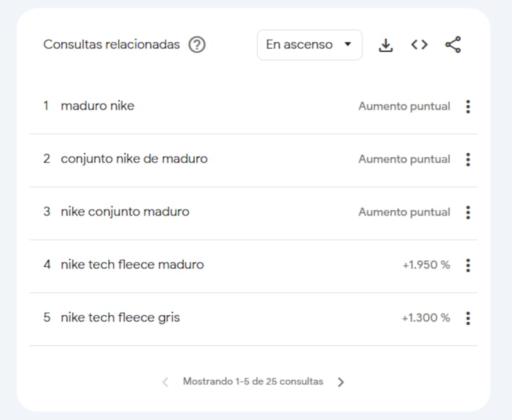The width and height of the screenshot is (512, 420).
Task: Open options menu for nike conjunto maduro
Action: coord(468,212)
